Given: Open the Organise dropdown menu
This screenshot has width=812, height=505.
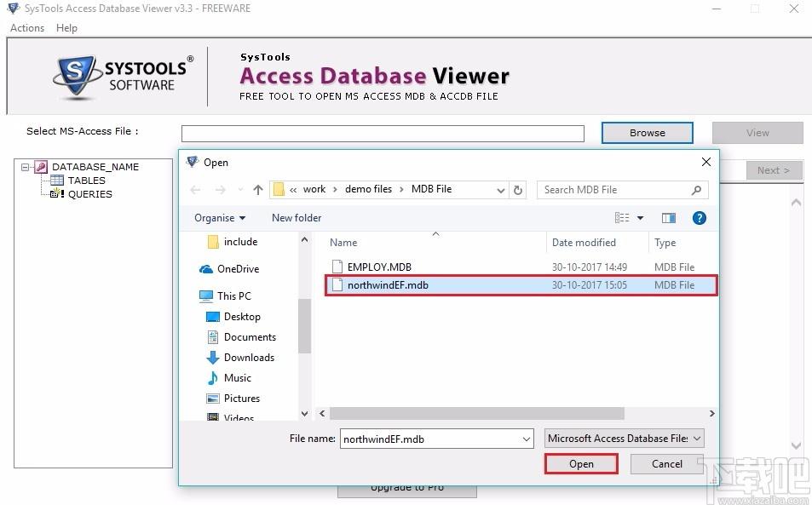Looking at the screenshot, I should click(220, 218).
